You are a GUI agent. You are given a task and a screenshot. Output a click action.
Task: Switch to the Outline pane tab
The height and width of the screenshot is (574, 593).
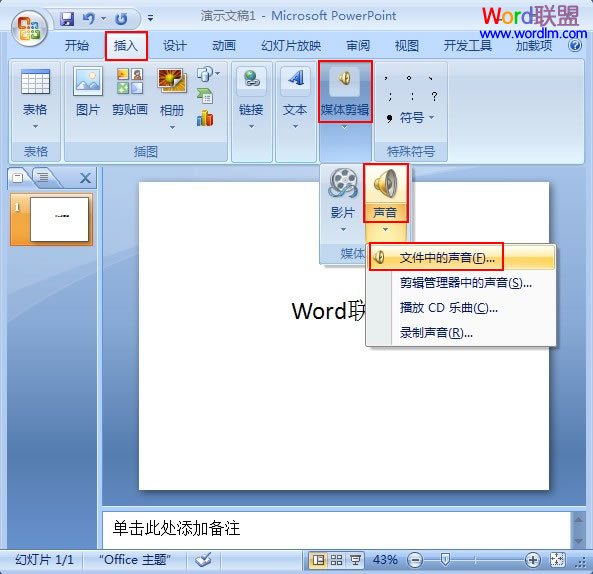[43, 177]
